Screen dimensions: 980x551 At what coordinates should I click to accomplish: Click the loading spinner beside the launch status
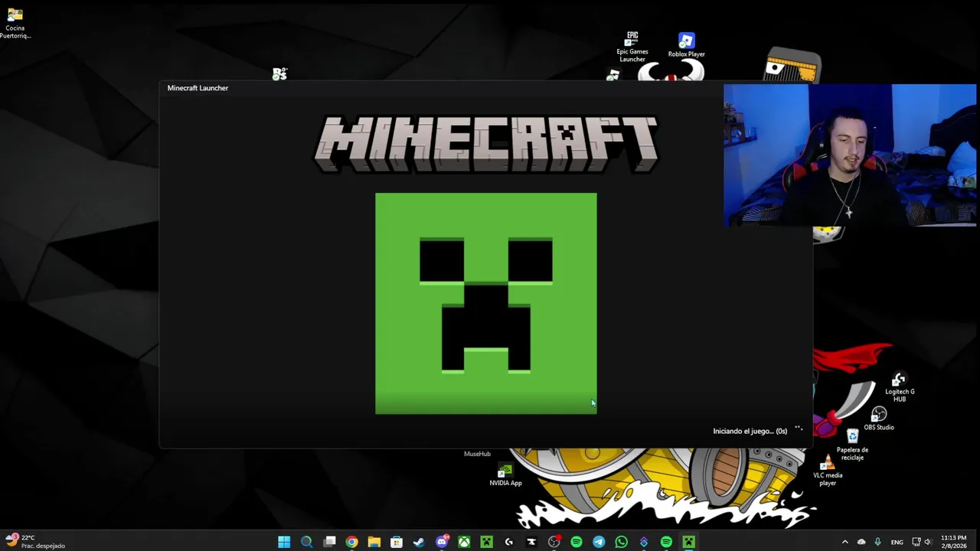pyautogui.click(x=799, y=429)
